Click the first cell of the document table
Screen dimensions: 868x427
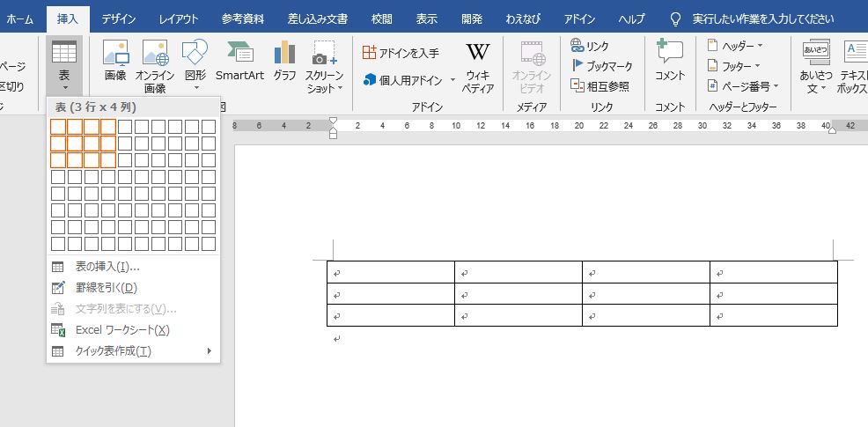point(391,272)
